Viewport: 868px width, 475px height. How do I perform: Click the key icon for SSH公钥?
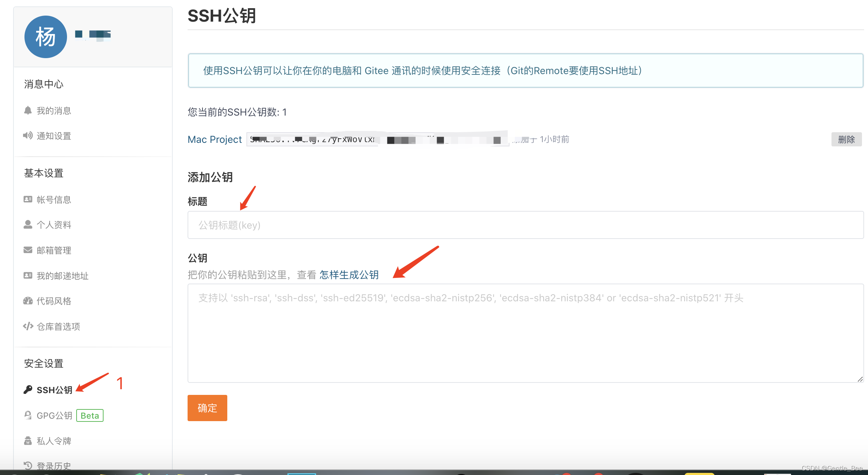coord(28,390)
